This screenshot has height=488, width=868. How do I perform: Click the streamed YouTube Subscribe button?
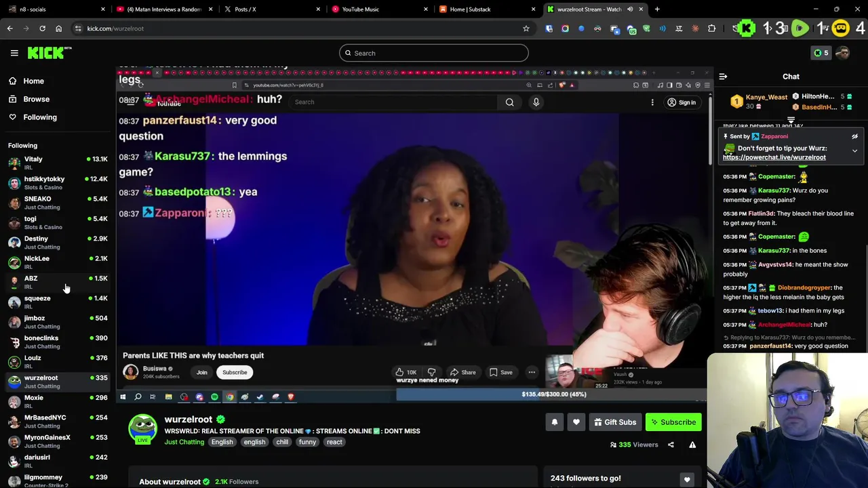[235, 372]
